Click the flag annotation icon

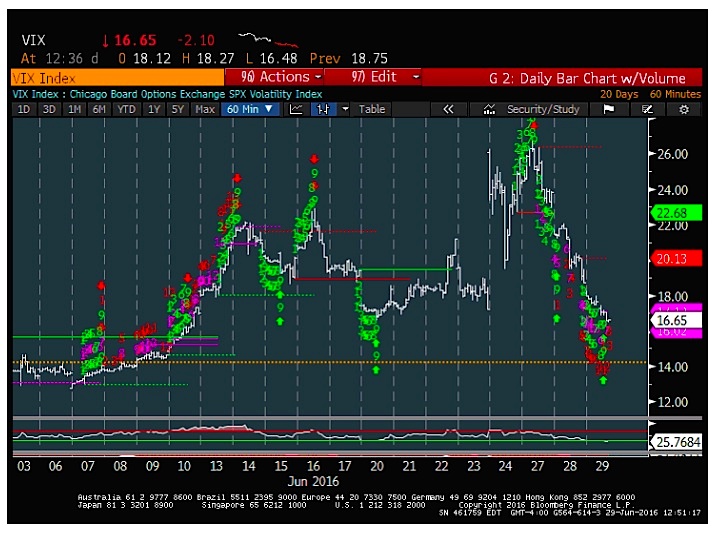609,109
